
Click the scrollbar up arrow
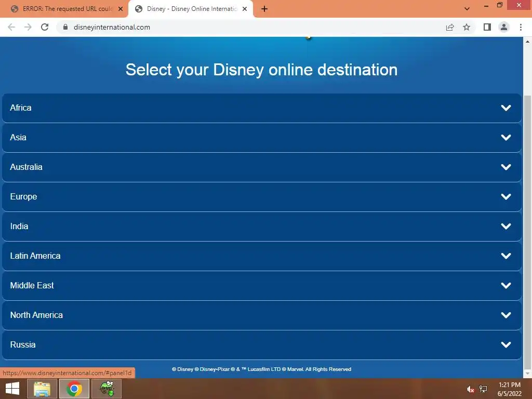527,42
